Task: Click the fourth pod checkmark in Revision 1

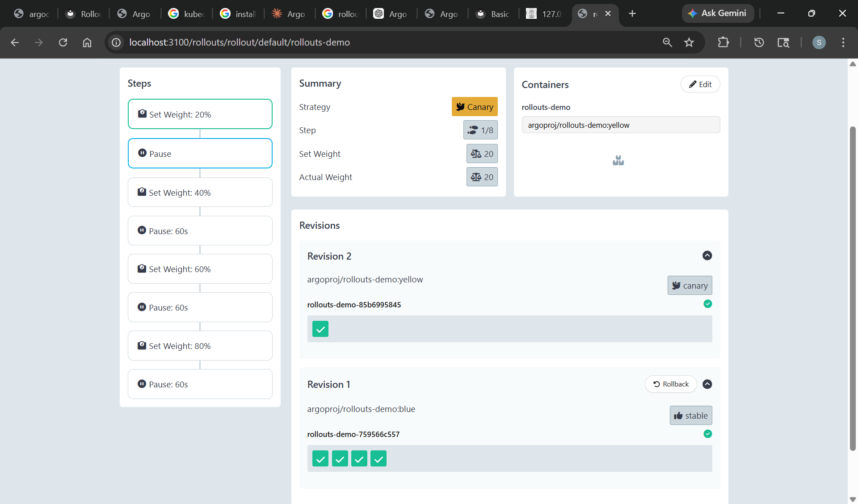Action: tap(379, 458)
